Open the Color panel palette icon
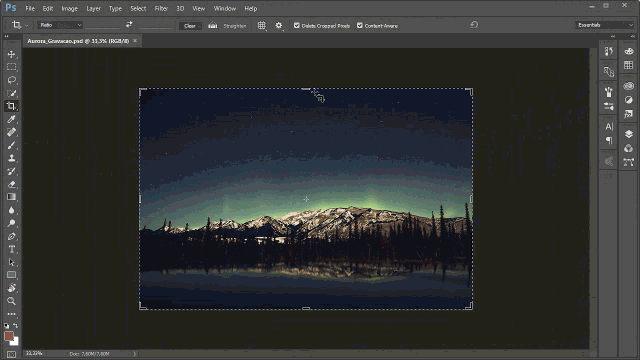The width and height of the screenshot is (640, 360). (629, 51)
